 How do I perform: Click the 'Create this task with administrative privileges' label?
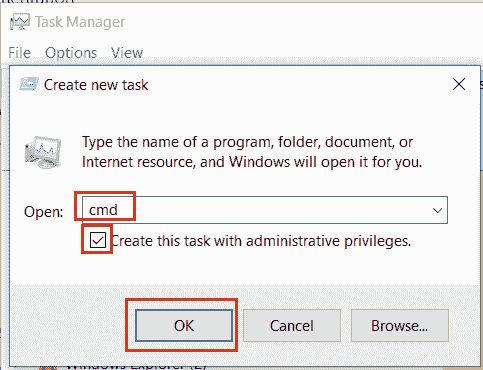[261, 241]
